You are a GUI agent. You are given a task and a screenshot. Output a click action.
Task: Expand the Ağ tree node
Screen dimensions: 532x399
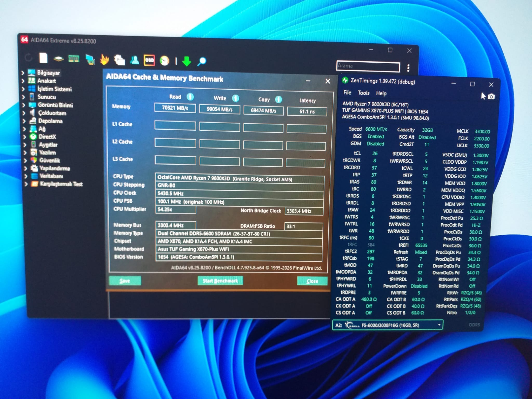[24, 129]
